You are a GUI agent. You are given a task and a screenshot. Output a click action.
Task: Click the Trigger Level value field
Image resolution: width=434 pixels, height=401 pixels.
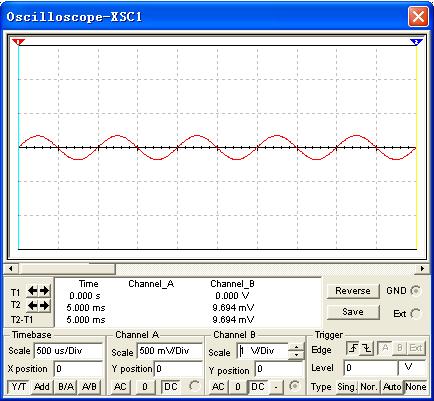click(x=371, y=368)
